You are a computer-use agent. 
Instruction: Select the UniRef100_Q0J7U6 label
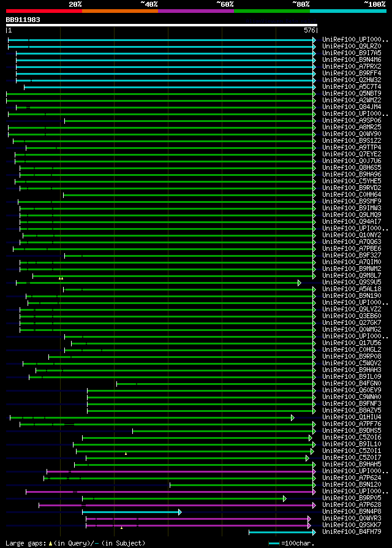click(352, 161)
